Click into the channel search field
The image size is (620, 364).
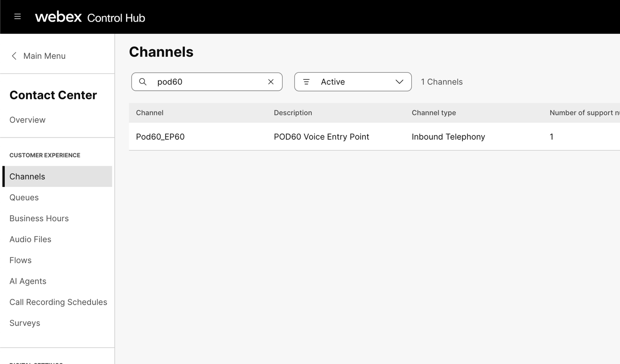coord(207,82)
